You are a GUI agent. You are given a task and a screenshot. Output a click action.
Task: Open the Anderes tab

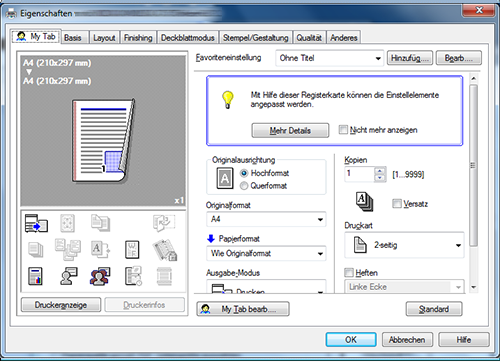tap(344, 38)
